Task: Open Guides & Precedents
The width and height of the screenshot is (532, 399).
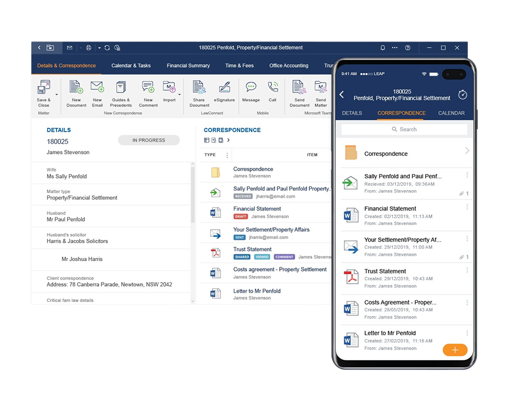Action: (121, 88)
